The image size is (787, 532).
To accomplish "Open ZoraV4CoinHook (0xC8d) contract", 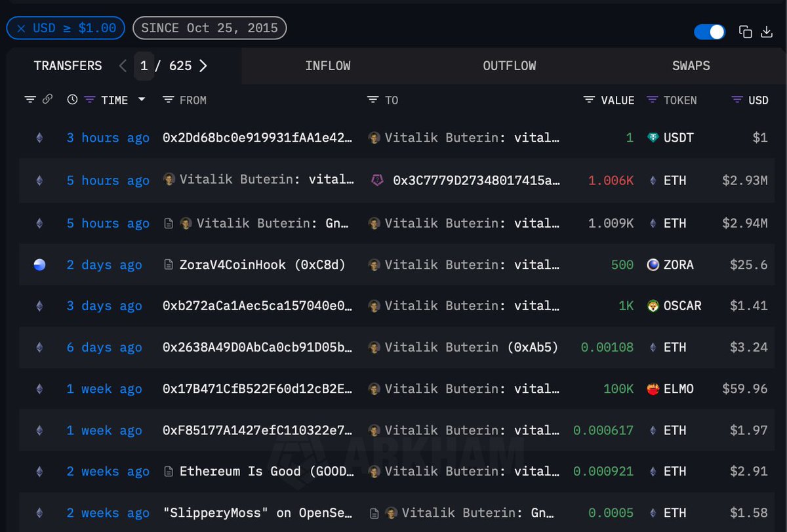I will point(262,264).
